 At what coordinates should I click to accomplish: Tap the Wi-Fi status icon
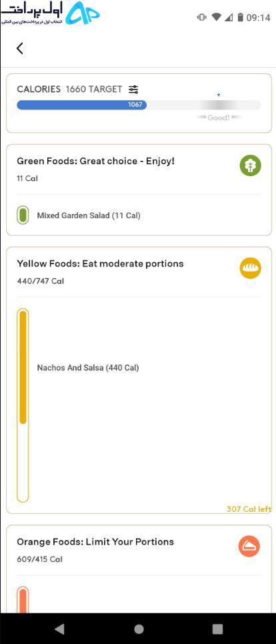click(216, 17)
